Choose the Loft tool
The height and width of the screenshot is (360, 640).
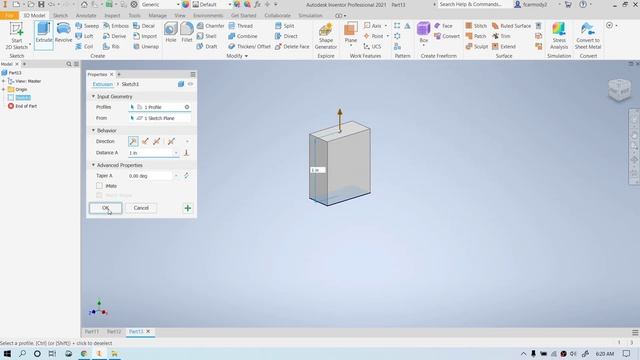[x=84, y=36]
